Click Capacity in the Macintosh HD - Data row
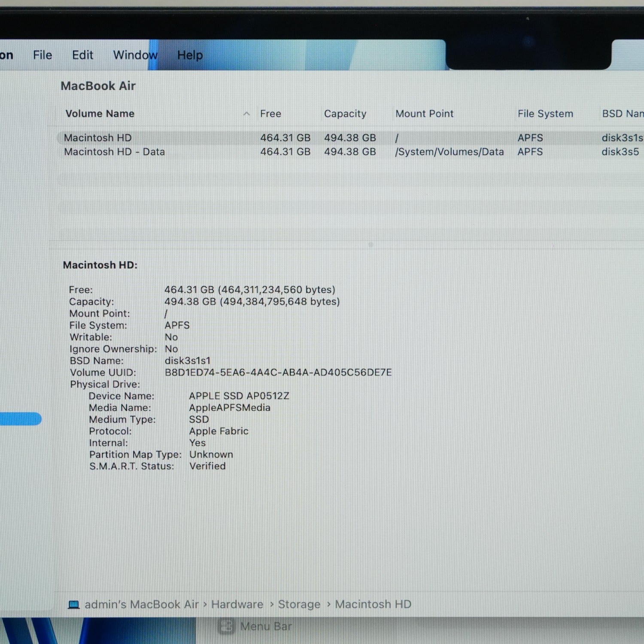Screen dimensions: 644x644 [x=350, y=152]
